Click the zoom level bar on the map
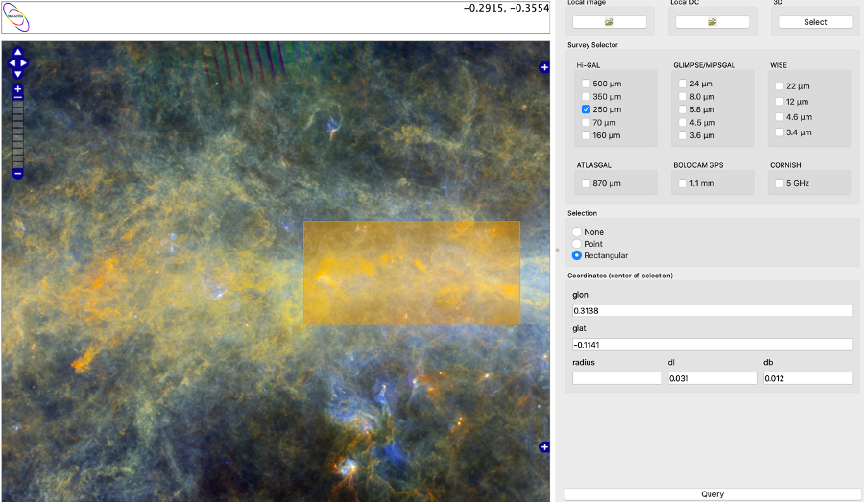The image size is (866, 504). [17, 132]
